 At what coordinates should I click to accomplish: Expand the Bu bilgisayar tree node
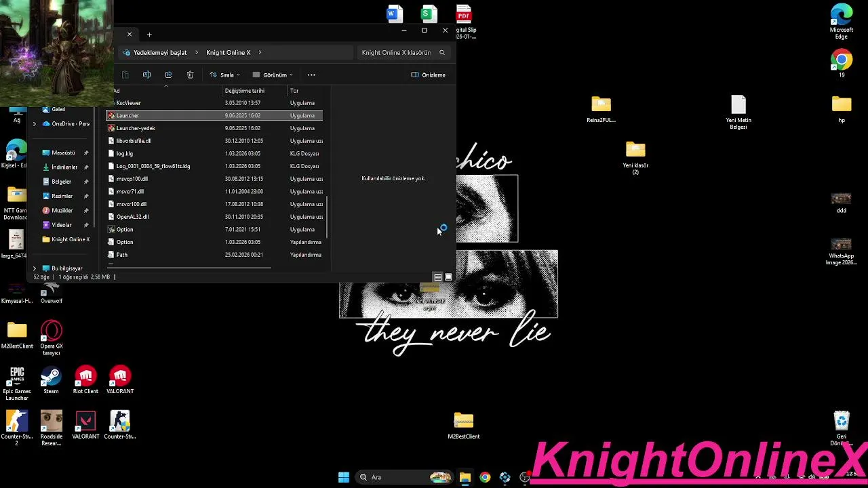point(35,268)
